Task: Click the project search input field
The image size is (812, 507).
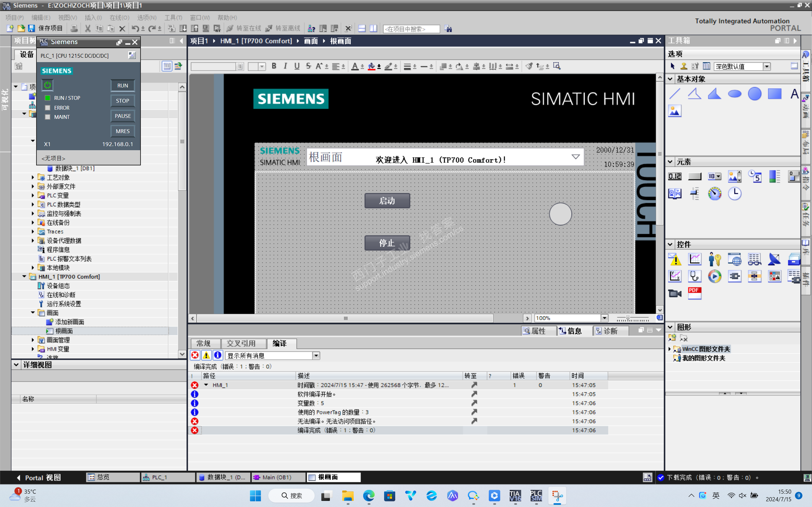Action: point(411,29)
